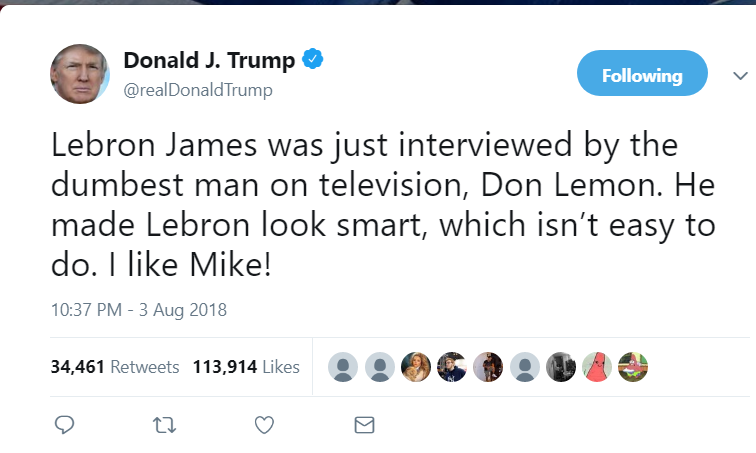Open first default gray liker avatar
Image resolution: width=756 pixels, height=453 pixels.
tap(343, 367)
